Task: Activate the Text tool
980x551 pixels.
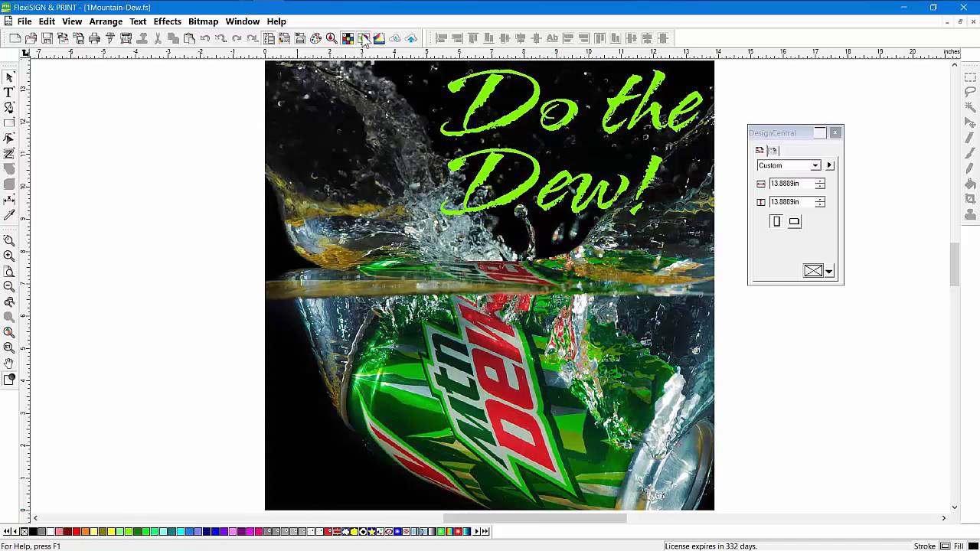Action: pyautogui.click(x=9, y=93)
